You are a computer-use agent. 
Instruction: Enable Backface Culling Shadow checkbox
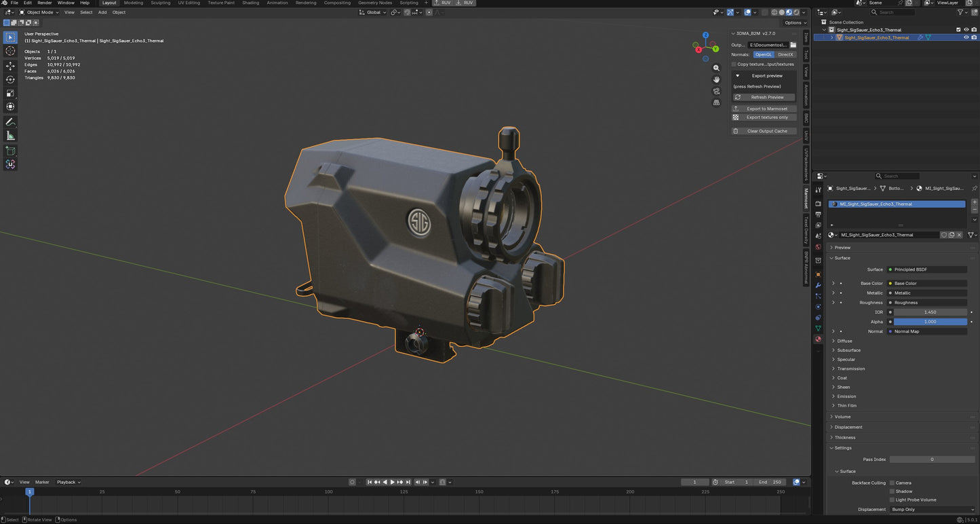pyautogui.click(x=893, y=491)
